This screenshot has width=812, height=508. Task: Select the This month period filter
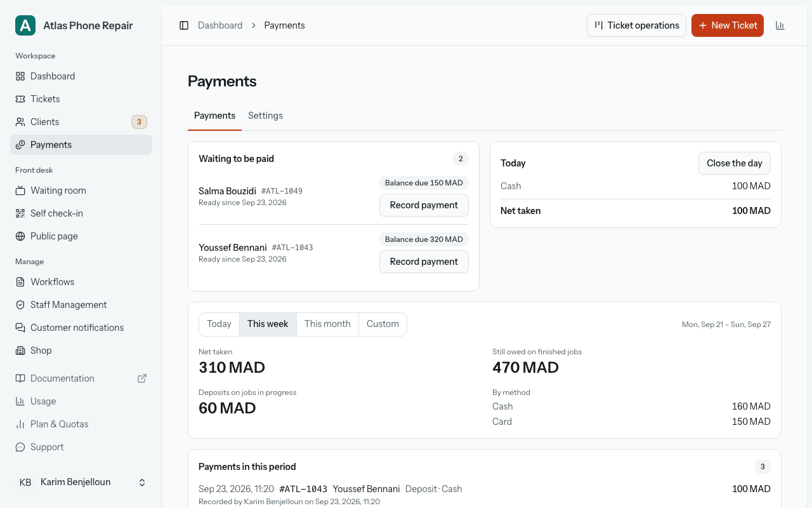point(327,324)
